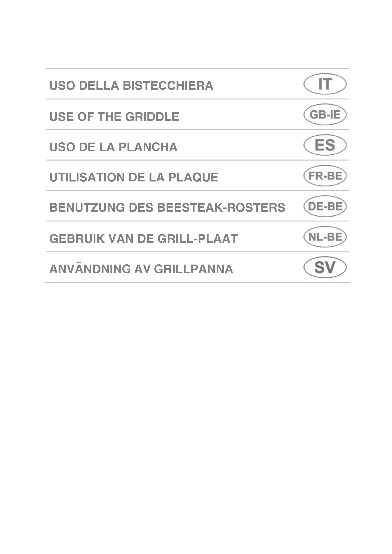
Task: Select 'ANVÄNDNING AV GRILLPANNA' heading
Action: 141,269
